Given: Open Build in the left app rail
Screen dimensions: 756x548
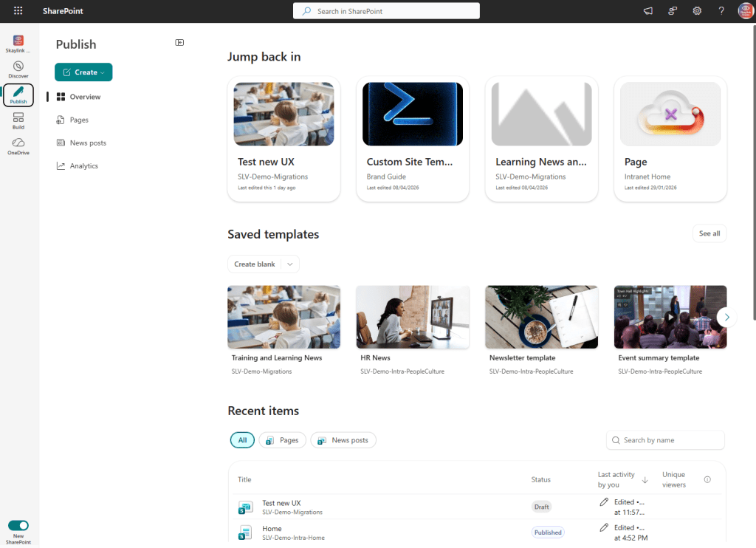Looking at the screenshot, I should [x=18, y=120].
